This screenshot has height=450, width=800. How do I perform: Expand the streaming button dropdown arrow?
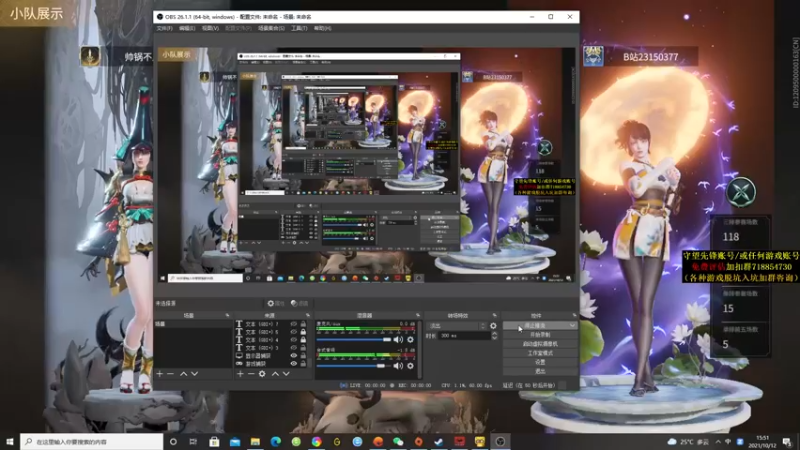point(572,326)
